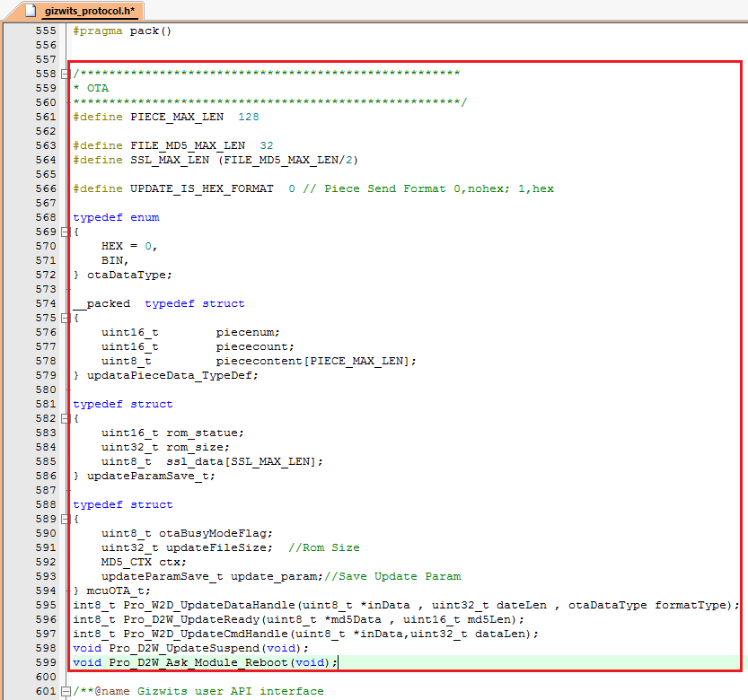This screenshot has height=700, width=748.
Task: Collapse the Gizwits user API comment at line 601
Action: pos(65,691)
